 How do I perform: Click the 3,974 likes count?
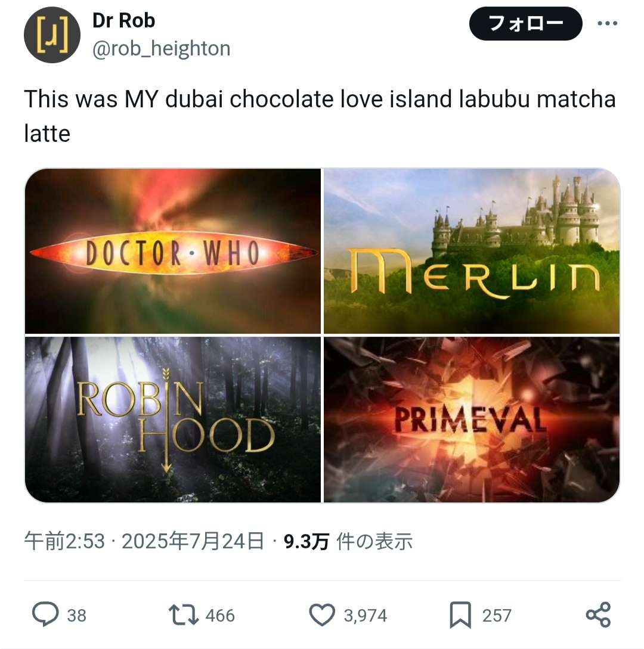[366, 616]
